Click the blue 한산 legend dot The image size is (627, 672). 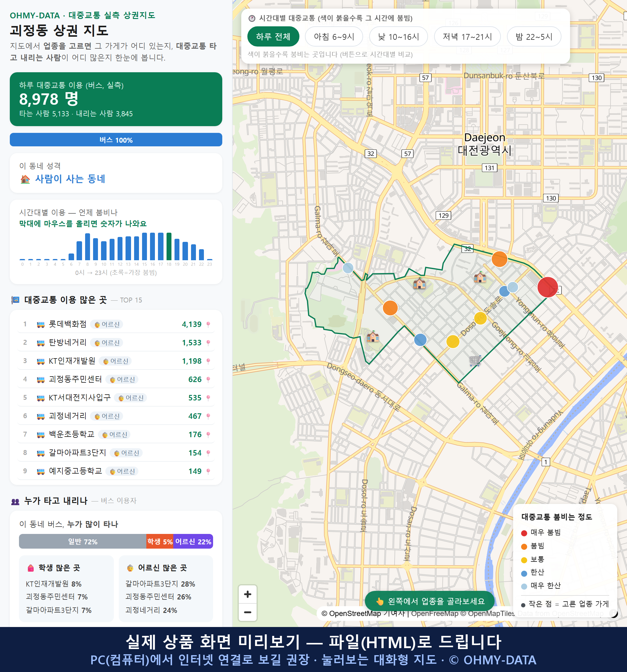pos(524,573)
